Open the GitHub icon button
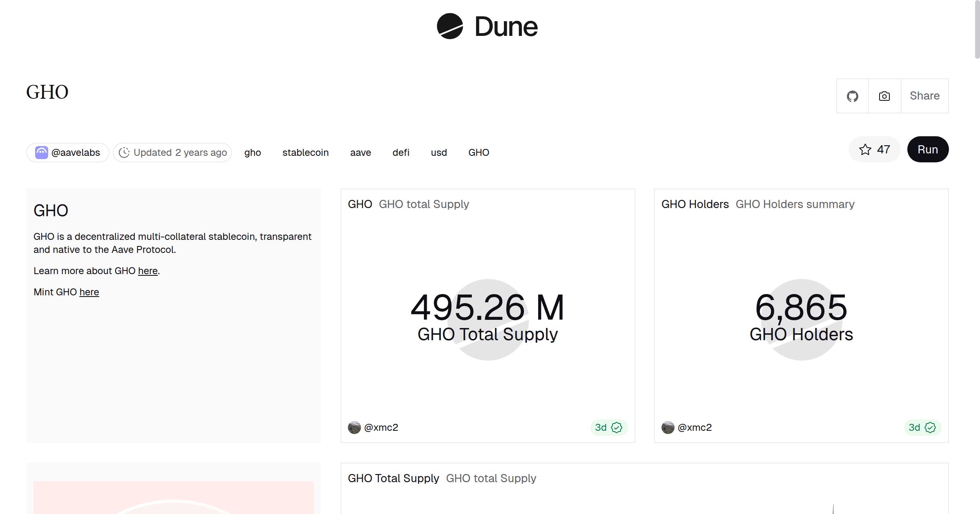This screenshot has width=980, height=514. tap(852, 96)
